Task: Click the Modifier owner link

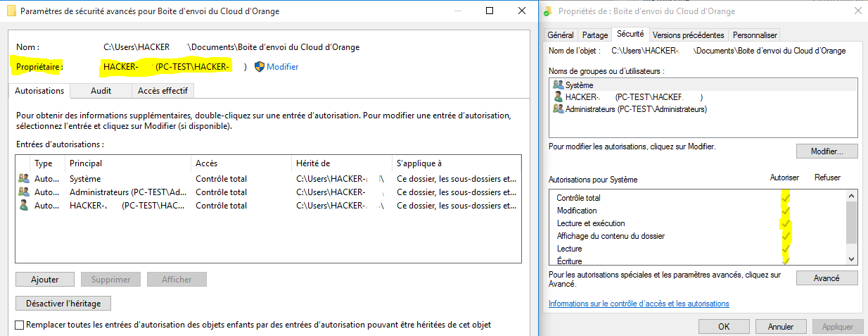Action: pos(282,67)
